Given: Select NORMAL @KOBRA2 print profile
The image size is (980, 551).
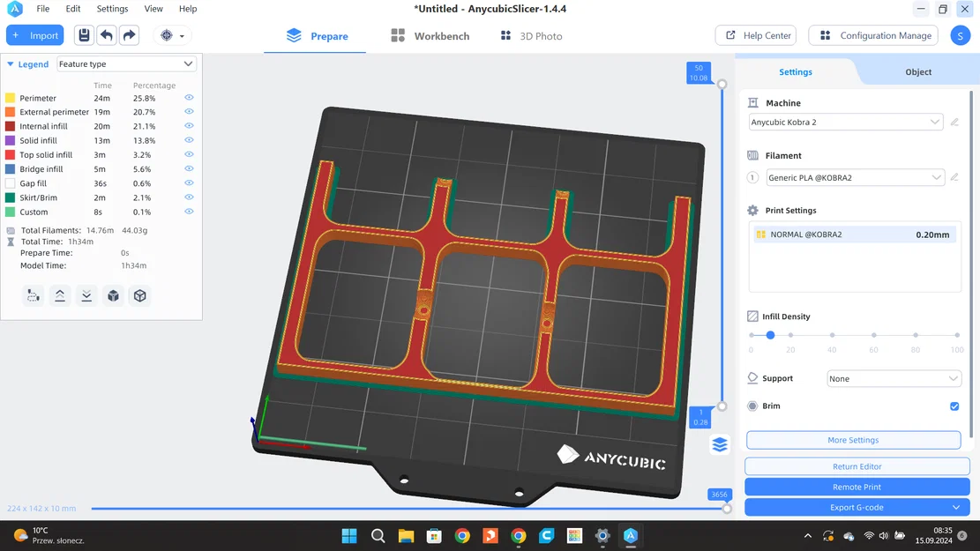Looking at the screenshot, I should 855,235.
